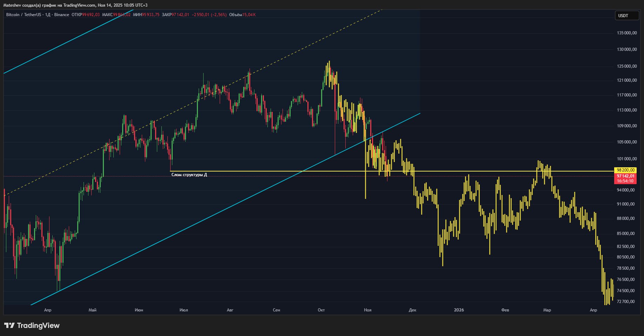Click the 78 500,00 price axis label
This screenshot has height=336, width=644.
click(626, 268)
